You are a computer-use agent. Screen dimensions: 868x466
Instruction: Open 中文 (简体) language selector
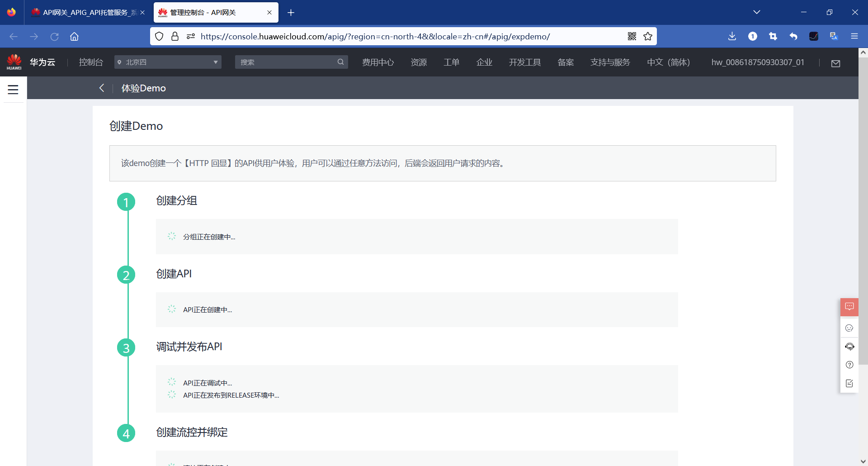[668, 62]
